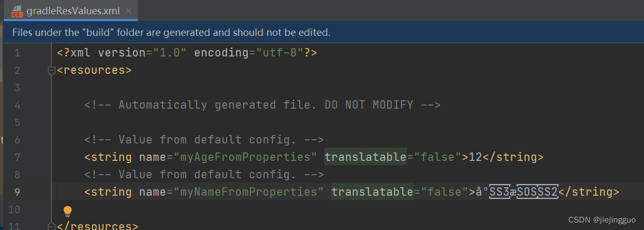Viewport: 644px width, 230px height.
Task: Close the gradleResValues.xml tab
Action: [x=129, y=11]
